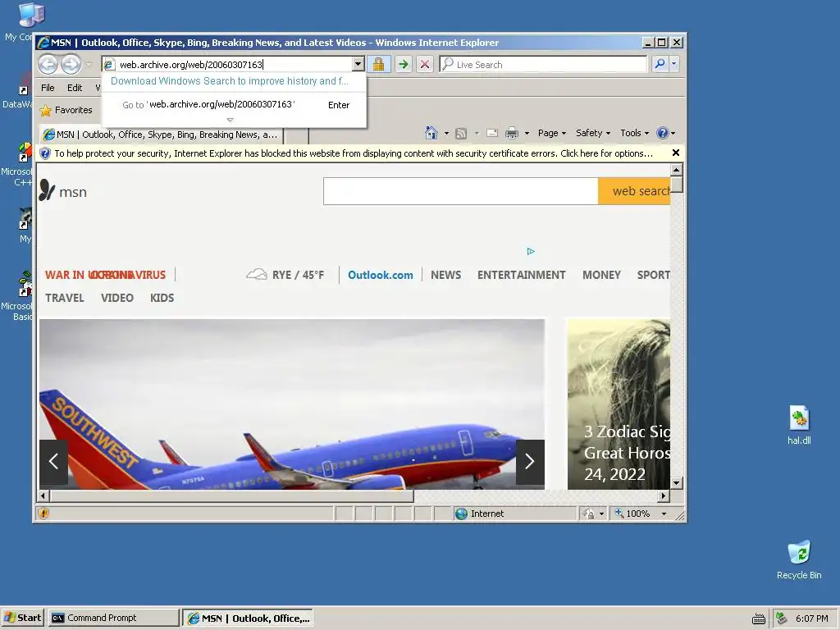Image resolution: width=840 pixels, height=630 pixels.
Task: Click the RYE / 45°F weather text
Action: (x=298, y=275)
